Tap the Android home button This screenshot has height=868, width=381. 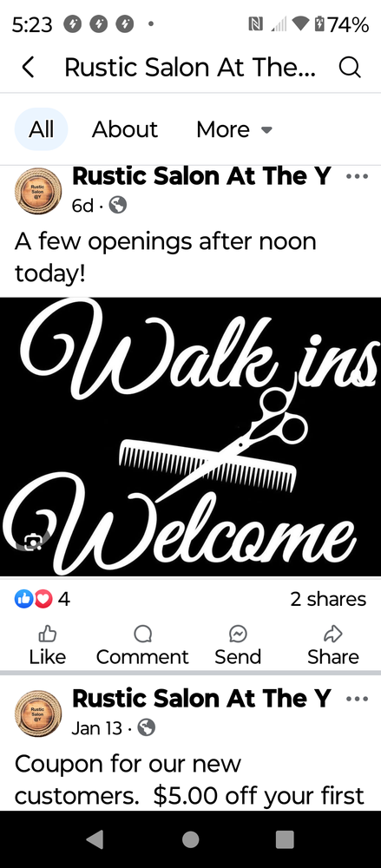pyautogui.click(x=191, y=839)
